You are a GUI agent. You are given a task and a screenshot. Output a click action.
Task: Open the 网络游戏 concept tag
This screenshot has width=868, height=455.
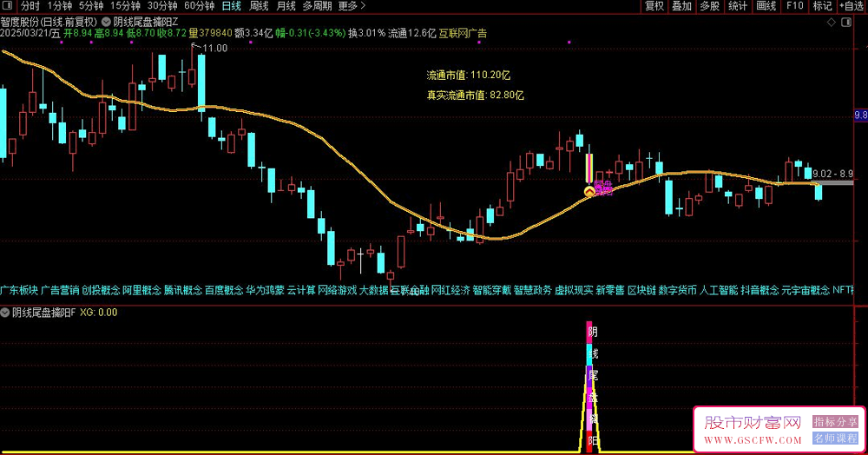tap(337, 290)
